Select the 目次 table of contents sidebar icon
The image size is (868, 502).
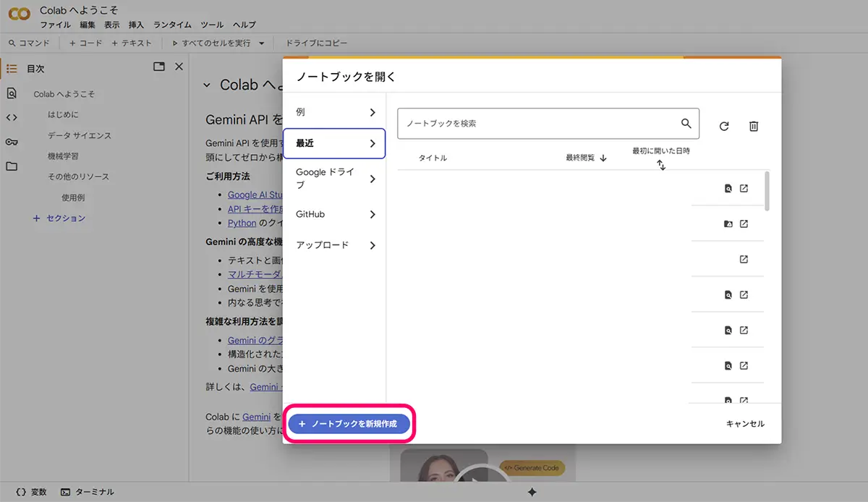coord(12,69)
